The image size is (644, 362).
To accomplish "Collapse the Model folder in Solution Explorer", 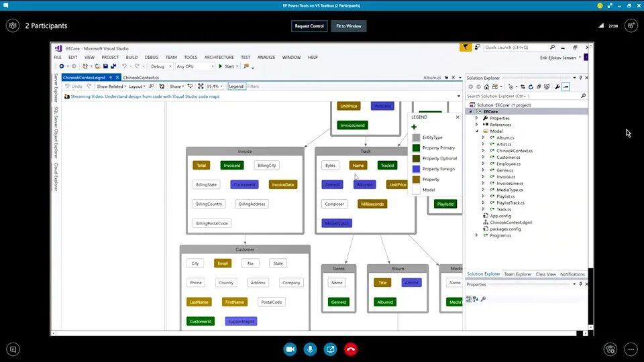I will (477, 131).
